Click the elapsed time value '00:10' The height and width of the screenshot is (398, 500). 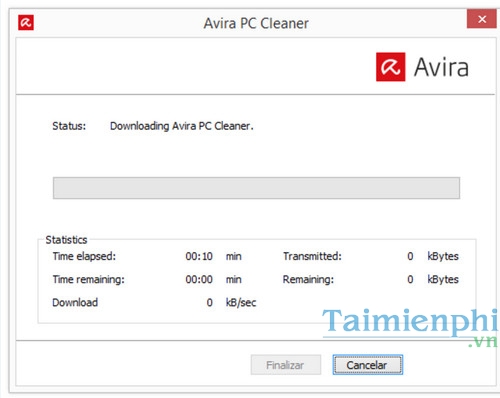(199, 256)
